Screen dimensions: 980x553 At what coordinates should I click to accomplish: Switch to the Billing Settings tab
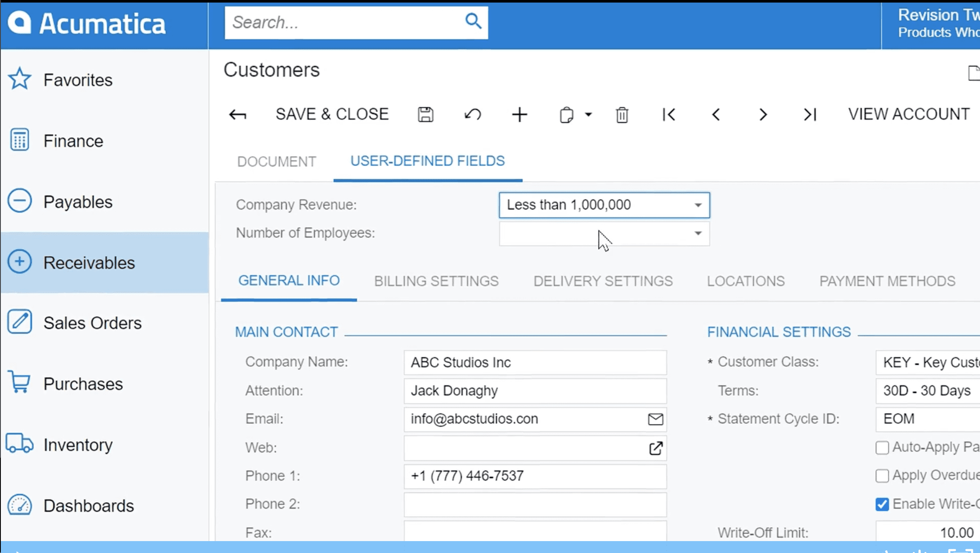point(436,281)
